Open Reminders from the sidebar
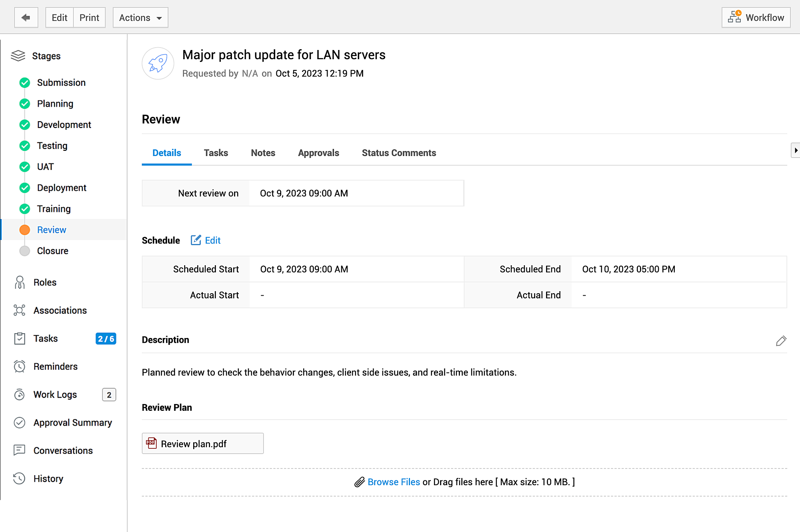The image size is (800, 532). point(55,366)
